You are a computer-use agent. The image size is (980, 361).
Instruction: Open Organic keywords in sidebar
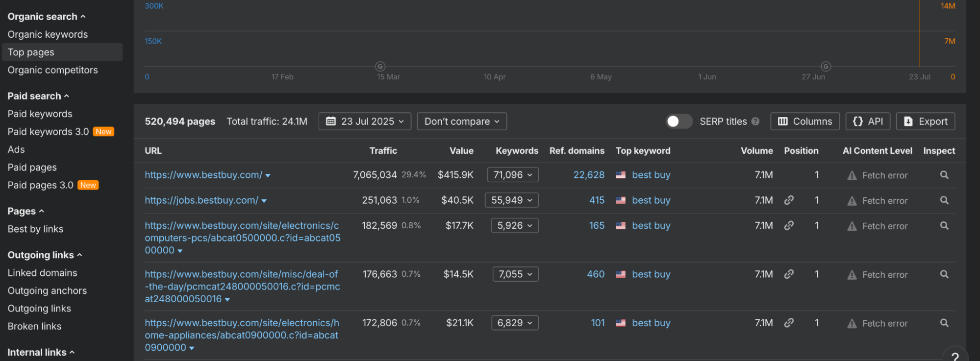[48, 34]
